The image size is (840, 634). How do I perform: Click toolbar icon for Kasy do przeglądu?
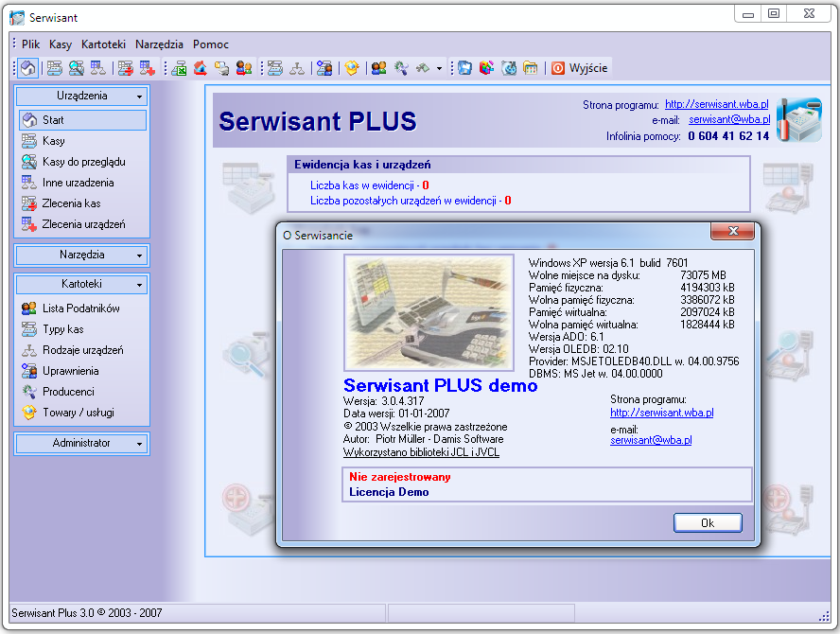[77, 68]
